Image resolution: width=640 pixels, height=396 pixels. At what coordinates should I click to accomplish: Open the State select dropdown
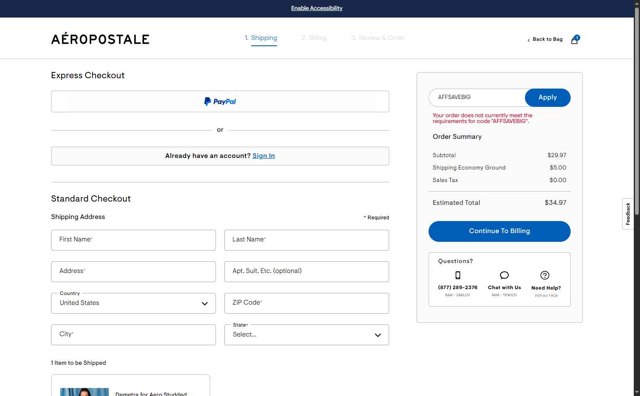(x=307, y=335)
